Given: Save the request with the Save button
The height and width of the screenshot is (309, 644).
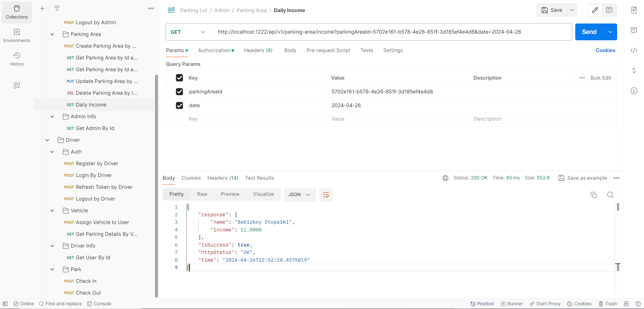Looking at the screenshot, I should (552, 10).
